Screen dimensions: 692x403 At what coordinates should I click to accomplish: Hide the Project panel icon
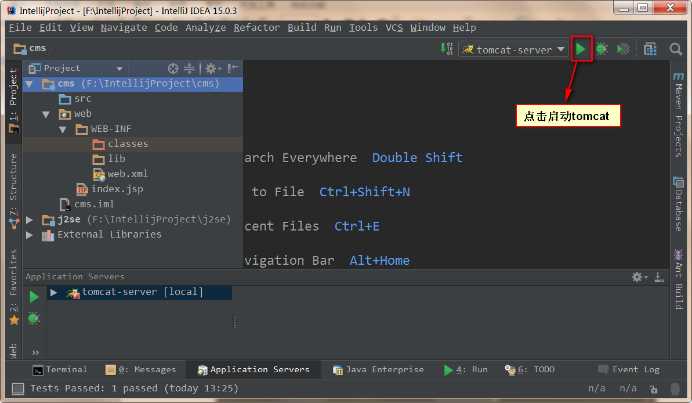[x=233, y=68]
